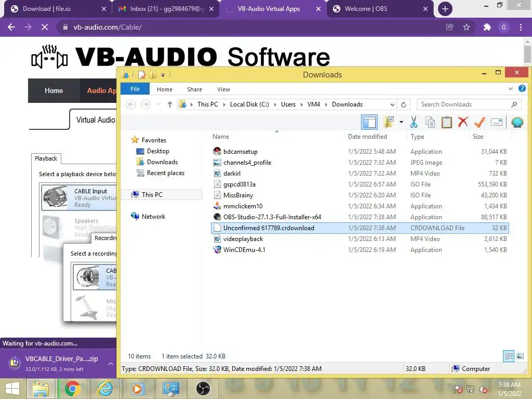Open the Quick Access Toolbar customize dropdown

[163, 75]
